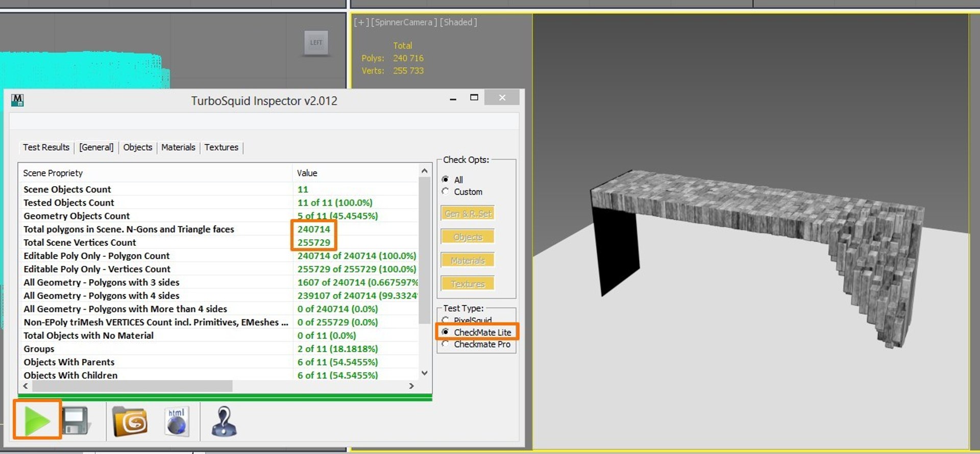Click the TurboSquid Inspector window logo icon

point(17,100)
